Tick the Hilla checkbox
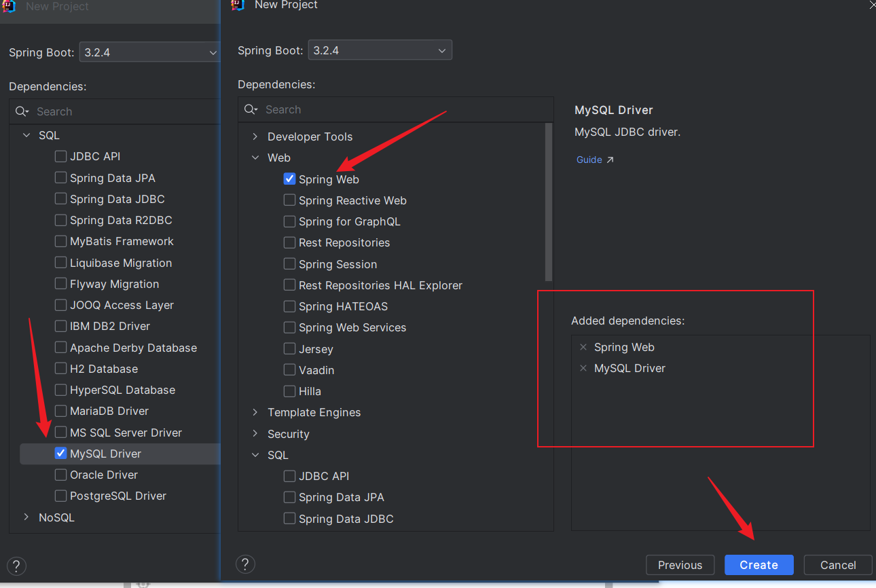Image resolution: width=876 pixels, height=588 pixels. click(289, 391)
